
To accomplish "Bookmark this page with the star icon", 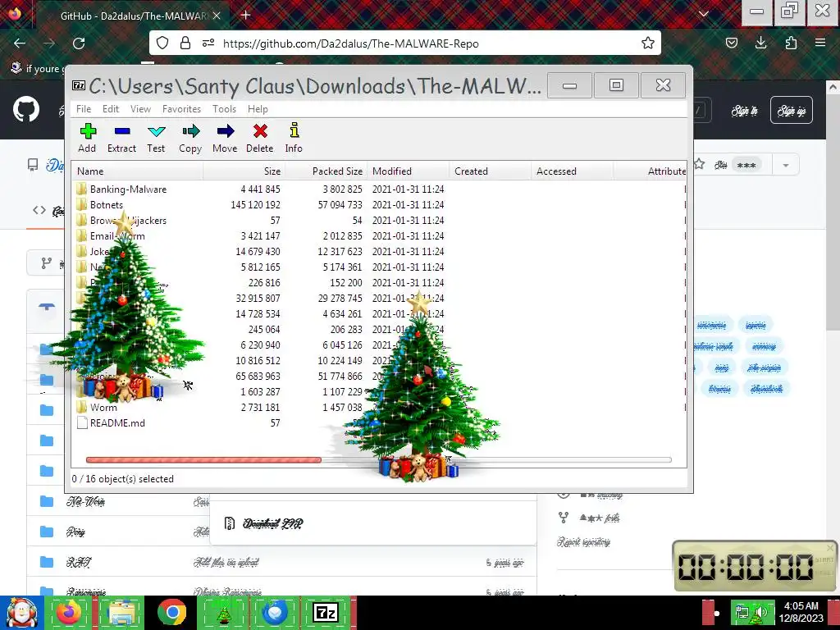I will pyautogui.click(x=648, y=43).
